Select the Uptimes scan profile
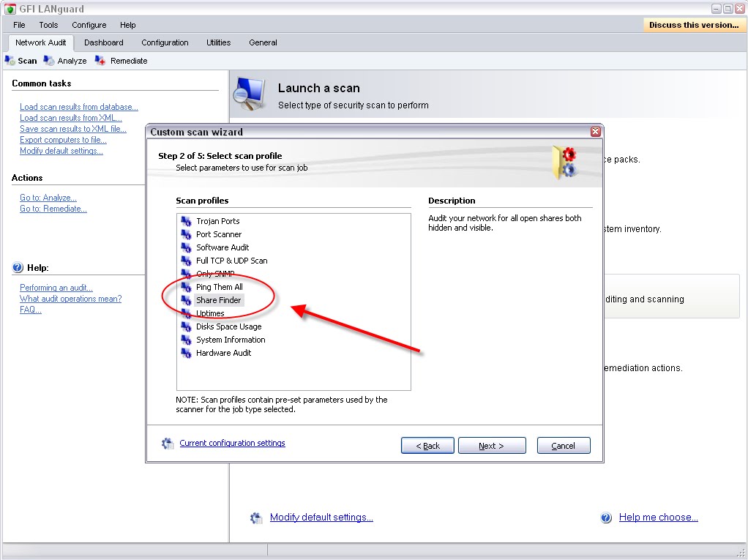748x560 pixels. pyautogui.click(x=210, y=313)
